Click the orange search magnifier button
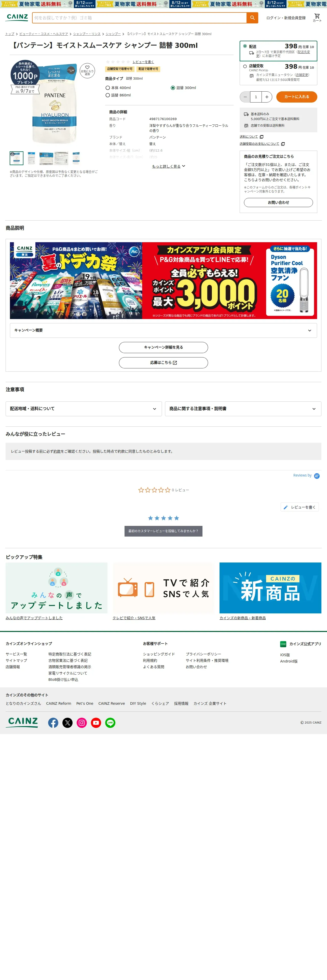 point(252,18)
